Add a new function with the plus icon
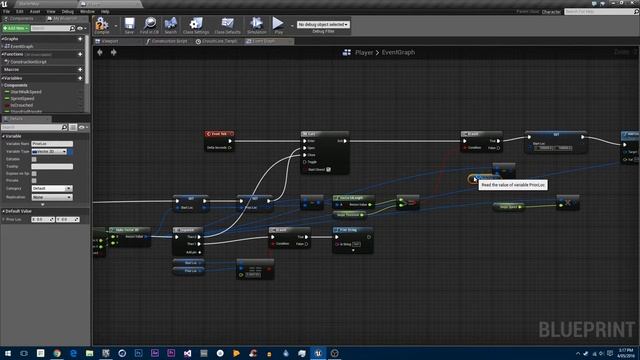The height and width of the screenshot is (360, 640). (80, 54)
